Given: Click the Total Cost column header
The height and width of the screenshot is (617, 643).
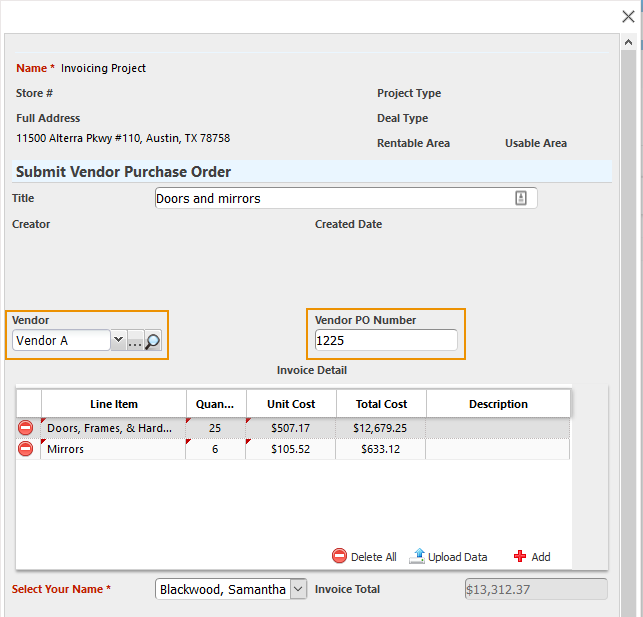Looking at the screenshot, I should [x=381, y=404].
